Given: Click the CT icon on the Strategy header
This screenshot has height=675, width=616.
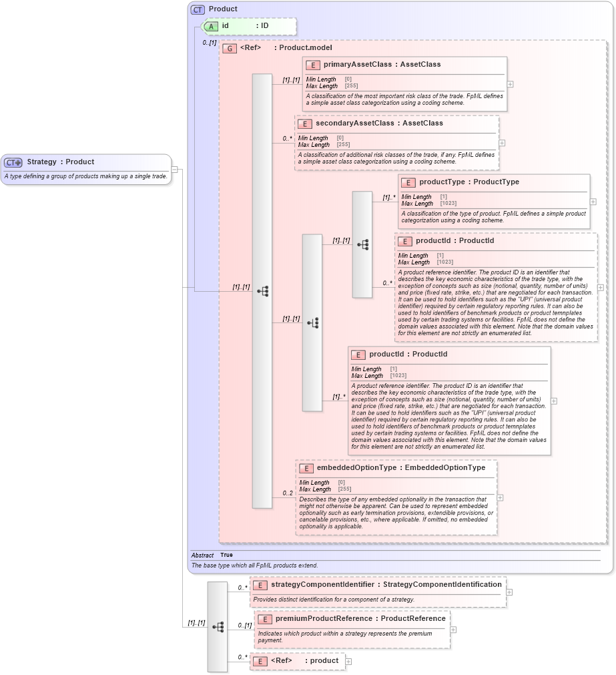Looking at the screenshot, I should coord(12,162).
